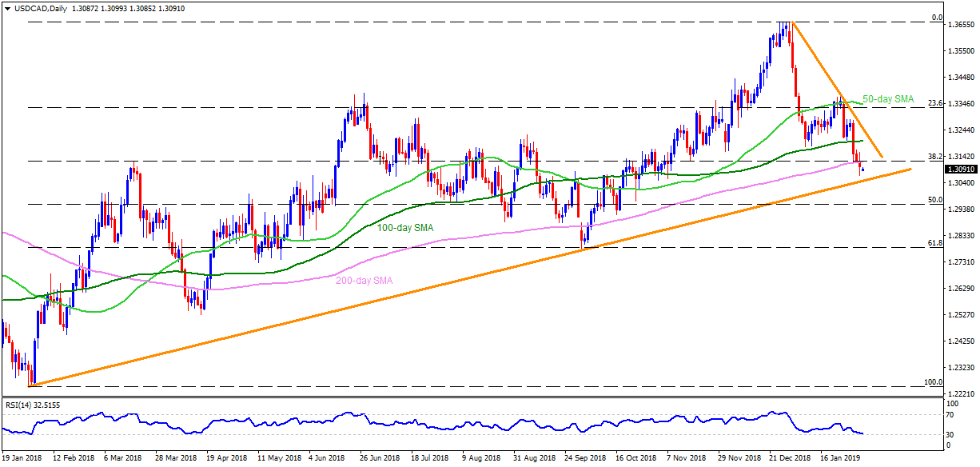Click the 23.6 Fibonacci level label
Image resolution: width=980 pixels, height=467 pixels.
pyautogui.click(x=934, y=103)
